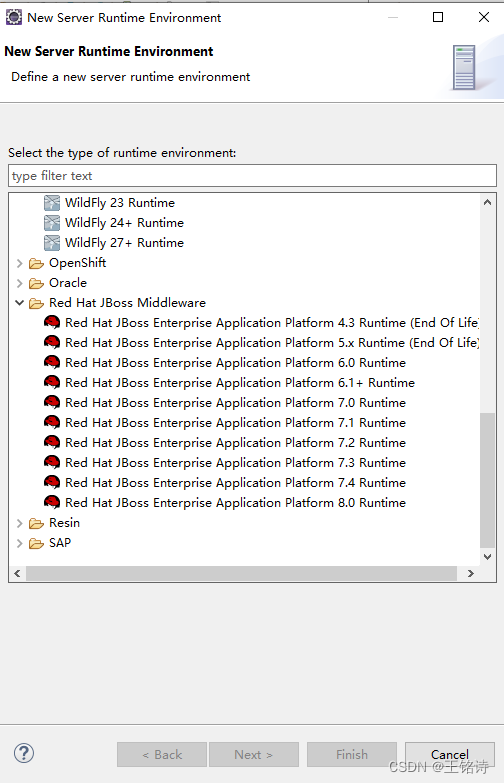The height and width of the screenshot is (783, 504).
Task: Click red hat icon for Platform 6.1+ Runtime
Action: pyautogui.click(x=52, y=383)
